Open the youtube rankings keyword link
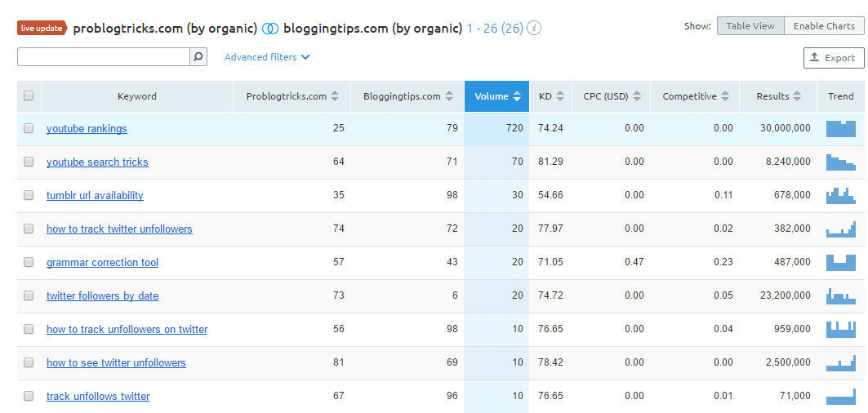This screenshot has height=413, width=868. (x=87, y=128)
